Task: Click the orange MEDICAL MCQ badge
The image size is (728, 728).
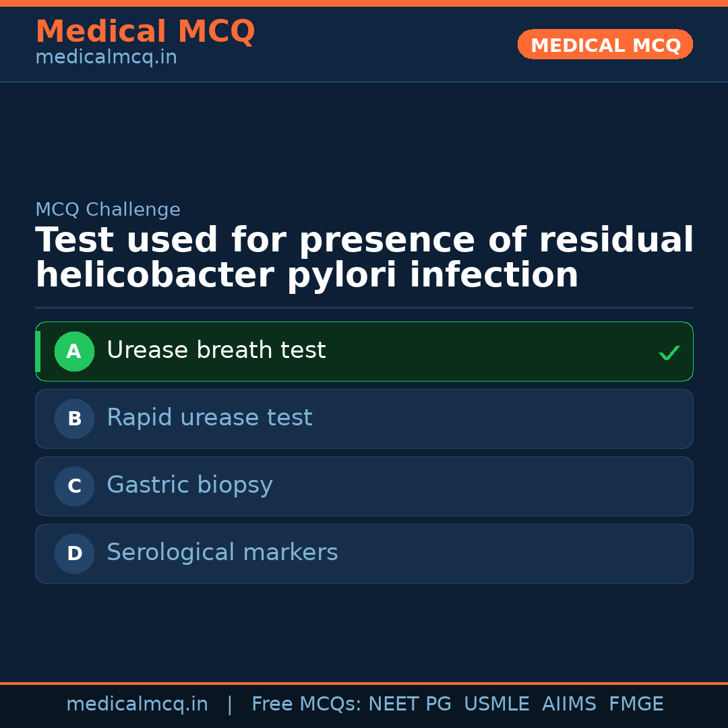Action: pos(605,44)
